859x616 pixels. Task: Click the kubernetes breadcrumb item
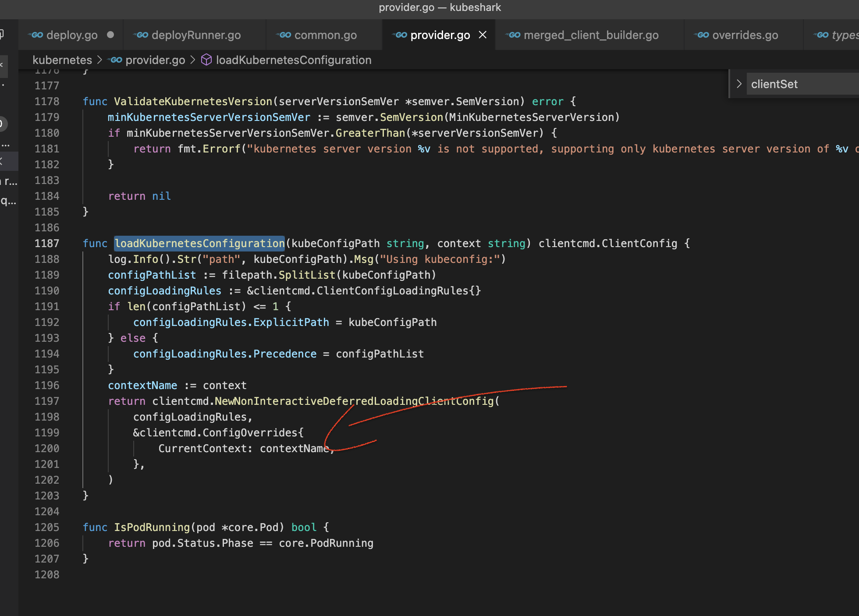click(x=62, y=60)
